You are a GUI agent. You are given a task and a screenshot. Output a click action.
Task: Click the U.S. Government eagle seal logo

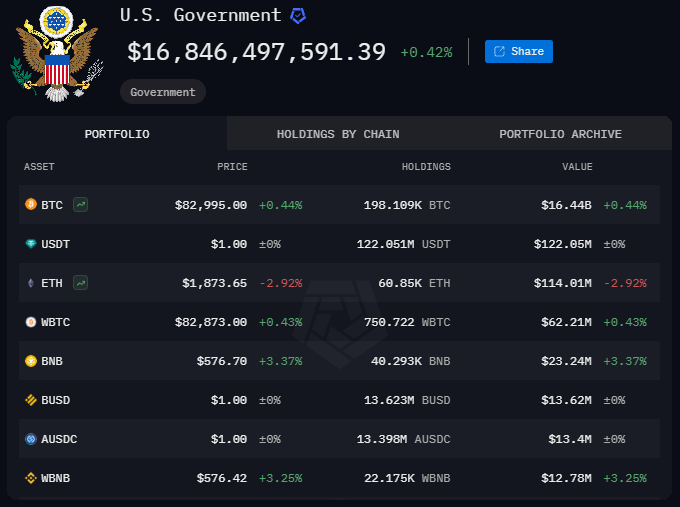pos(57,54)
